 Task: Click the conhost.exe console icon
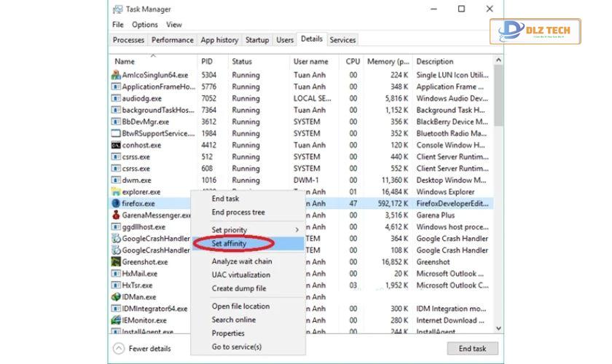[116, 145]
